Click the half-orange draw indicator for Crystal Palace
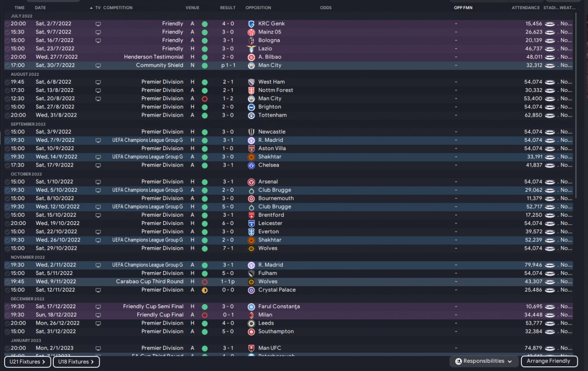 point(204,290)
